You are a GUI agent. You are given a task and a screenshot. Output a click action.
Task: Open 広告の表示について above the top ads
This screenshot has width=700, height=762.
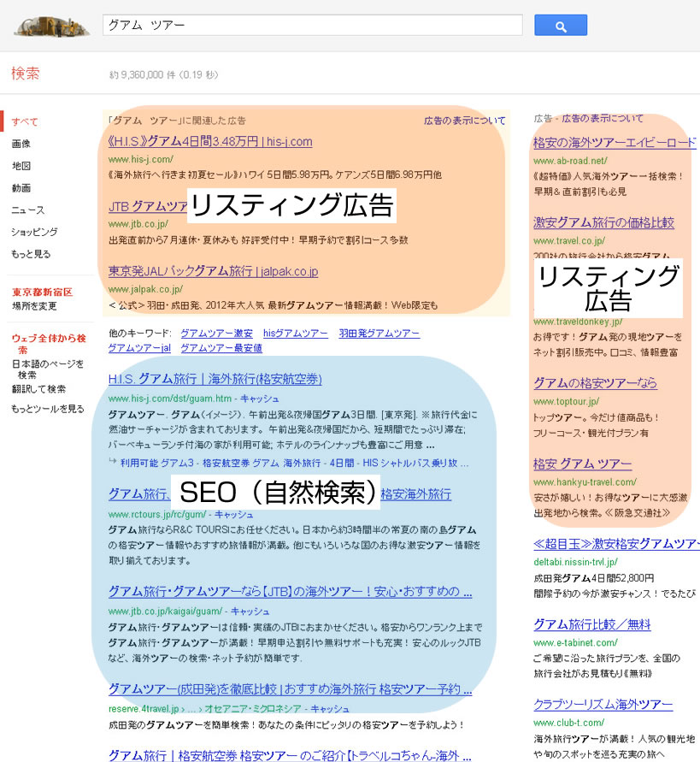[x=464, y=121]
